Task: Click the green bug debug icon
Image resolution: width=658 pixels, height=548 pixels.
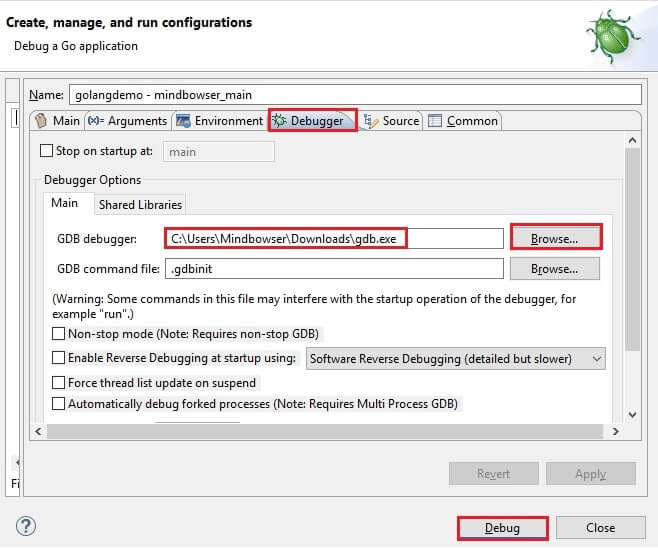Action: point(614,38)
